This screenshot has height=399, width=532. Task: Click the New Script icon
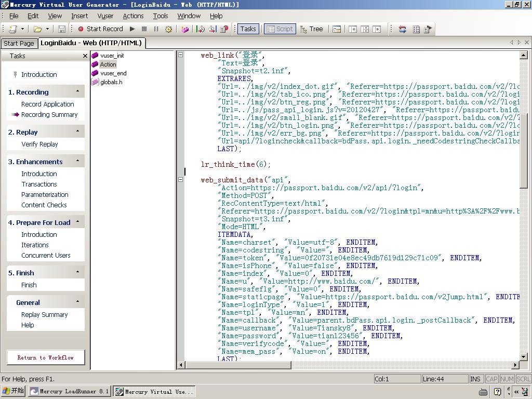[13, 29]
